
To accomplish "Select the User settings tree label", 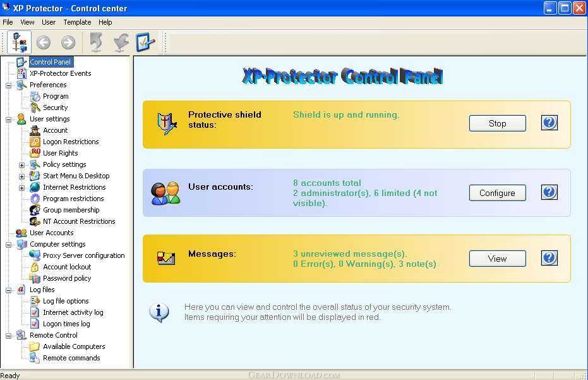I will click(49, 119).
